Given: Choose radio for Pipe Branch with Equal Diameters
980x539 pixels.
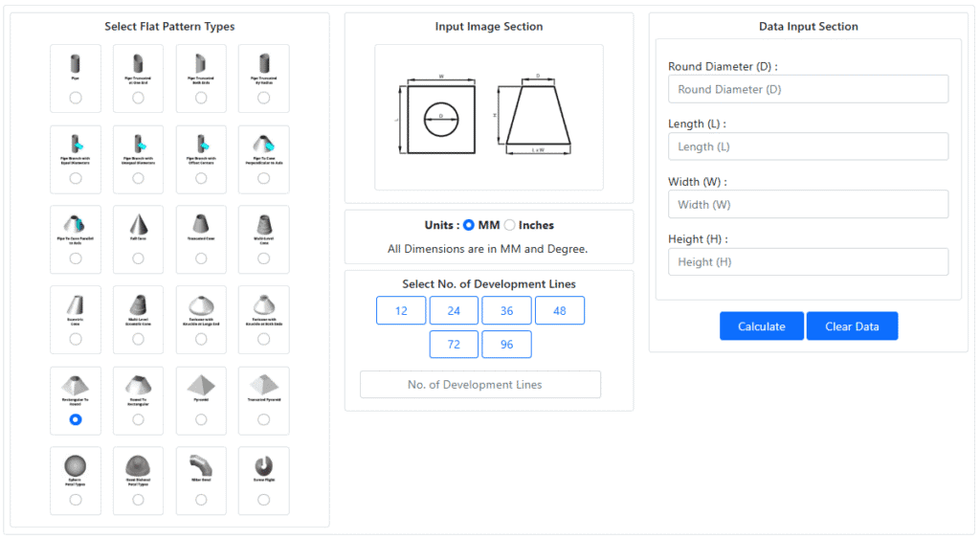Looking at the screenshot, I should click(x=75, y=178).
